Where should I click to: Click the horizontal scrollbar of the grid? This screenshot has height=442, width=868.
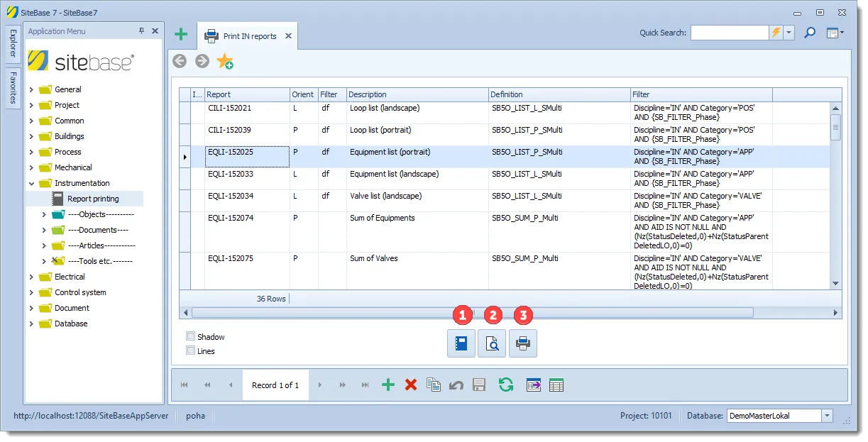(472, 312)
